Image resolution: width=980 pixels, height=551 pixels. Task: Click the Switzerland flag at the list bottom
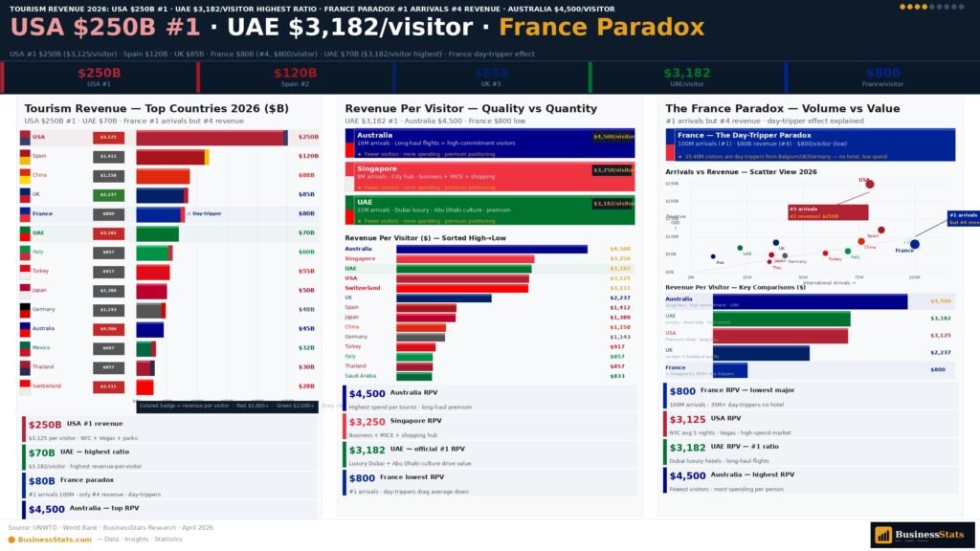coord(24,384)
